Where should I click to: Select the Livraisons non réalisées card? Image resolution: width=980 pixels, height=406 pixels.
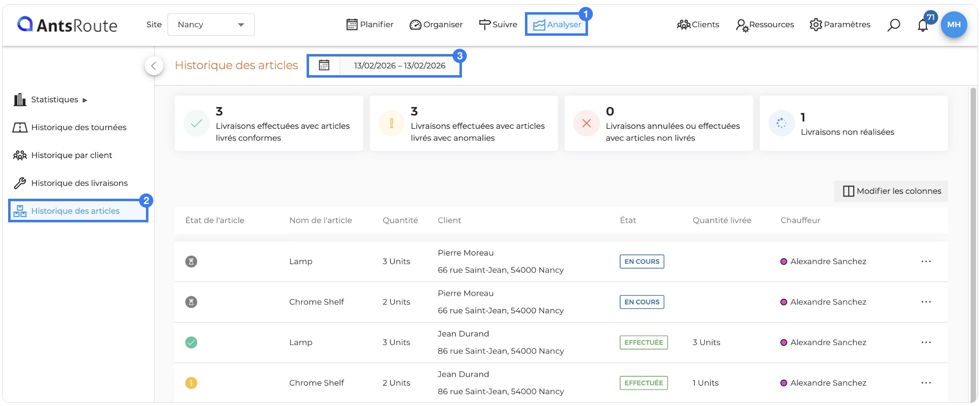(854, 123)
